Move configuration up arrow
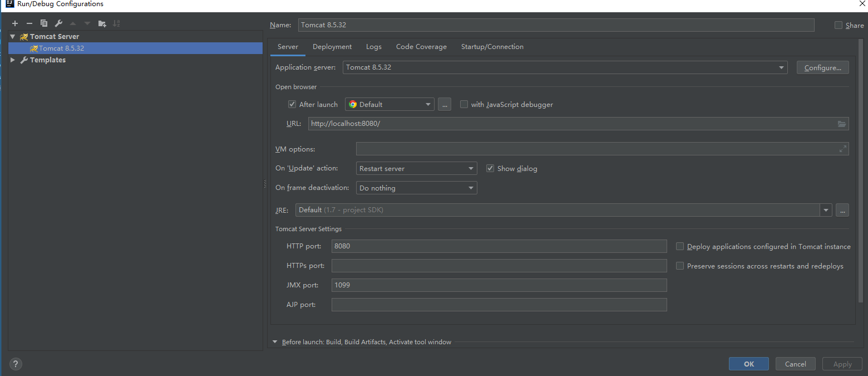The image size is (868, 376). point(73,23)
